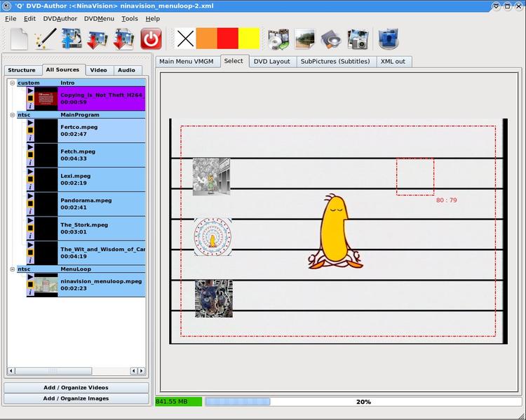Open the DVDMenu menu
526x420 pixels.
pyautogui.click(x=99, y=19)
